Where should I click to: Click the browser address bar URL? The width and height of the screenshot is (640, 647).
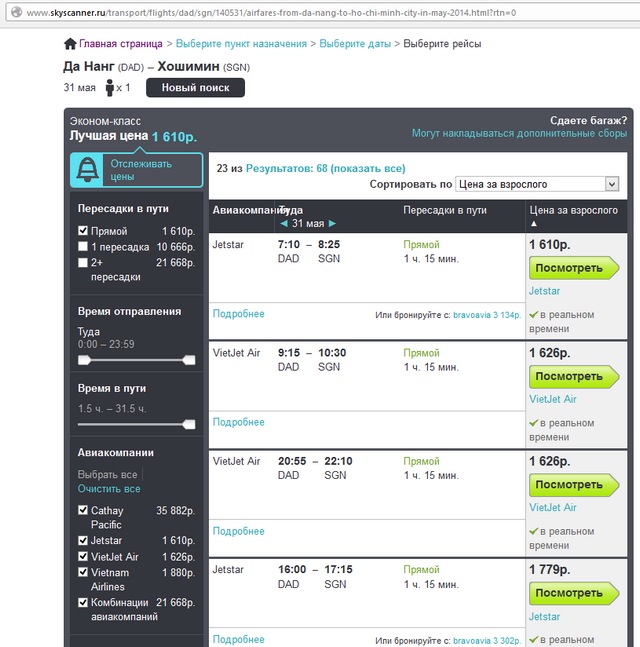coord(271,13)
